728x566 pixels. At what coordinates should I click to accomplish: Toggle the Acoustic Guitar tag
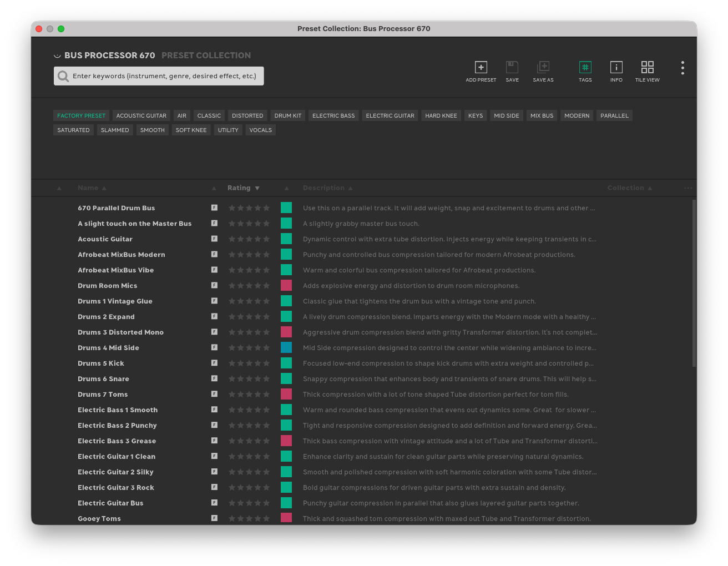click(141, 115)
